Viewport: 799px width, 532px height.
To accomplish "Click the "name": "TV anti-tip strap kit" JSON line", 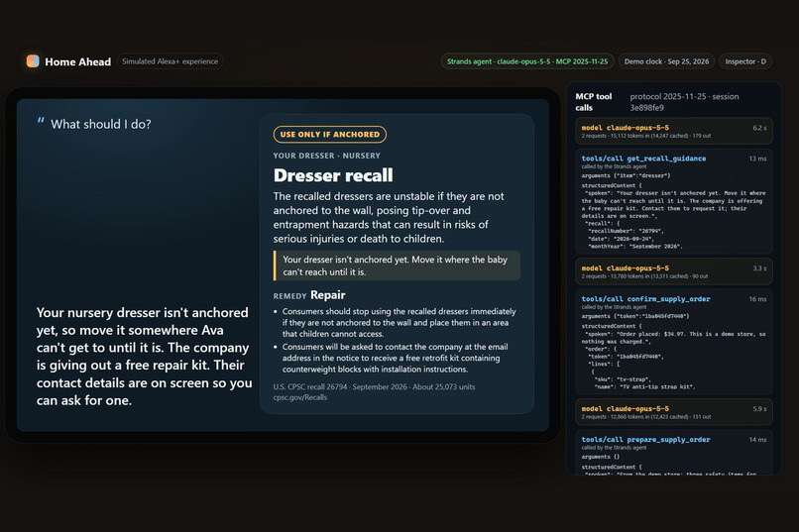I will click(644, 387).
